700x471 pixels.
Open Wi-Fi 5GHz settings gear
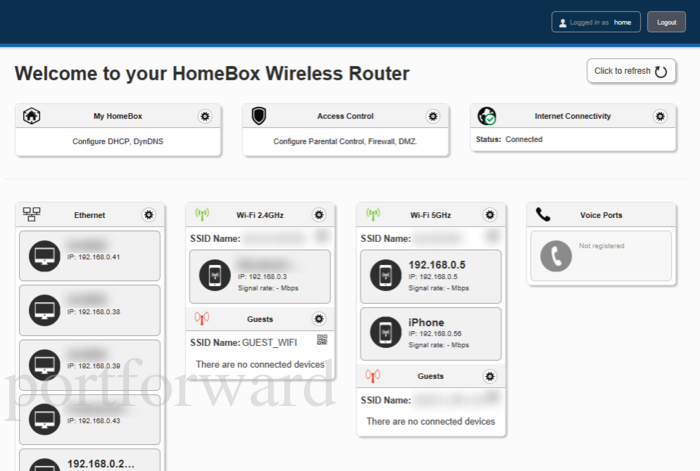(490, 214)
